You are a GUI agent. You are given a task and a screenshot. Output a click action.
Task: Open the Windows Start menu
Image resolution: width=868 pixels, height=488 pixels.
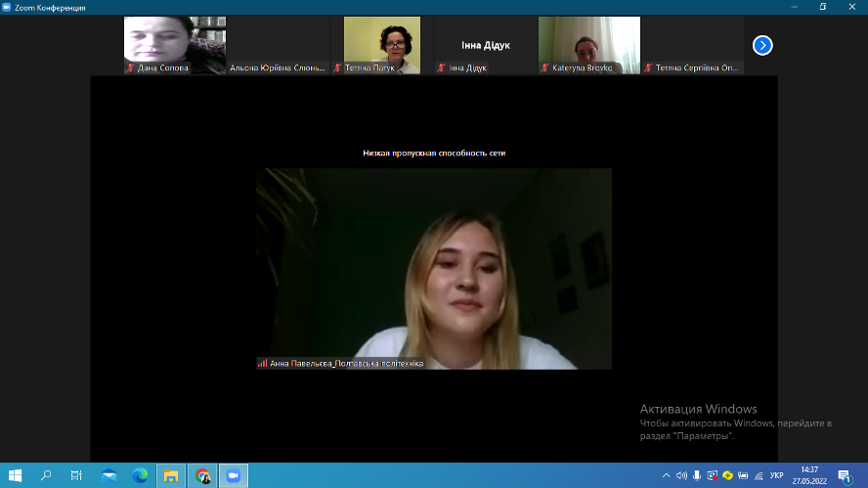pyautogui.click(x=15, y=475)
